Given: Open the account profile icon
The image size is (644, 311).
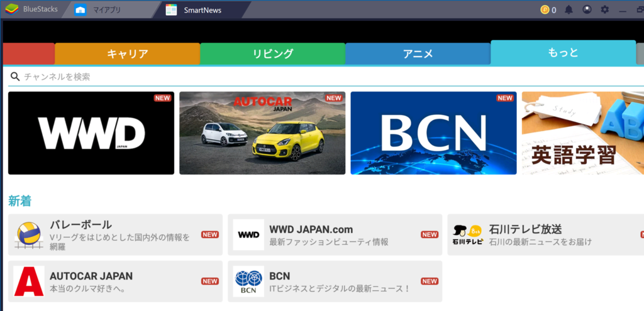Looking at the screenshot, I should click(x=587, y=9).
